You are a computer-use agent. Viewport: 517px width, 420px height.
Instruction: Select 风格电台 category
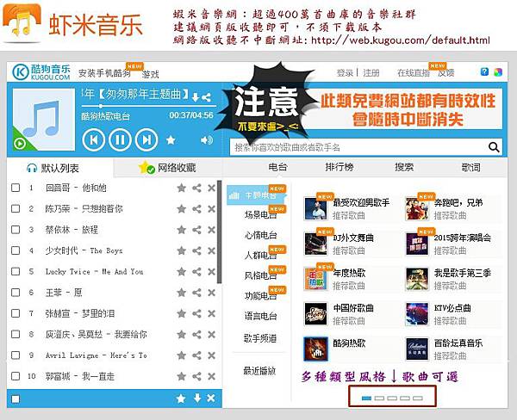point(260,275)
